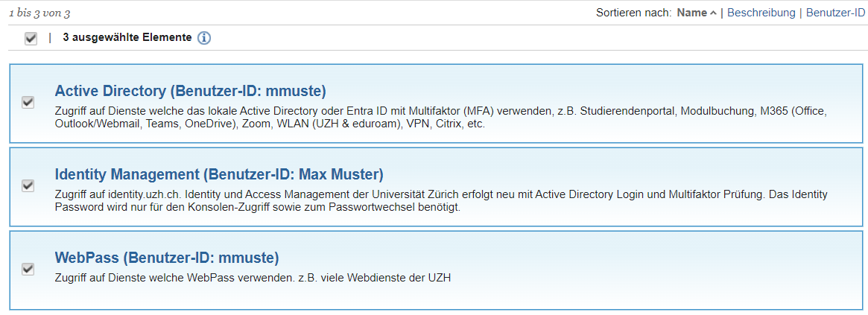Toggle the select-all checkbox at the top

coord(31,38)
